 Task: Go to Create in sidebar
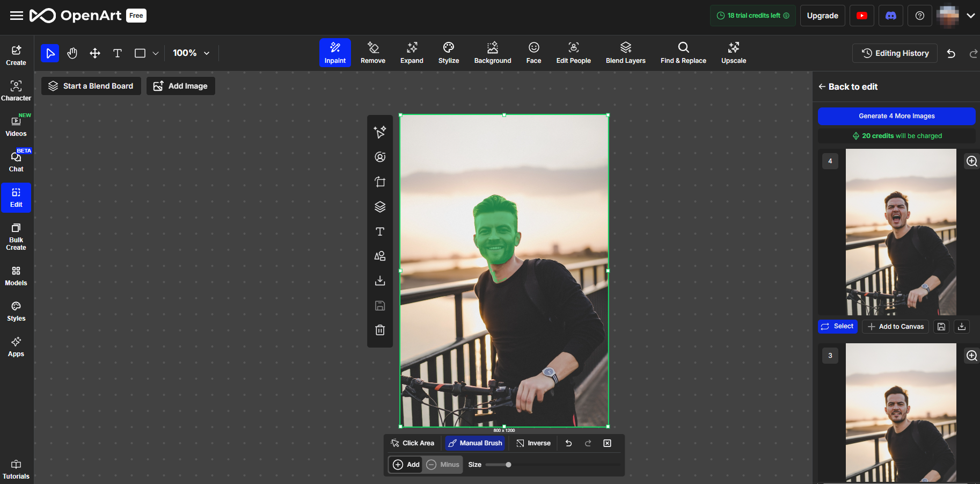click(16, 55)
